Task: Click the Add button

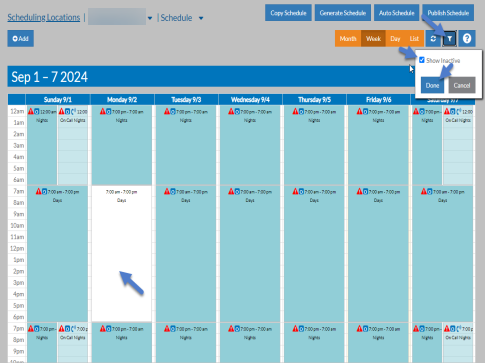Action: (x=21, y=39)
